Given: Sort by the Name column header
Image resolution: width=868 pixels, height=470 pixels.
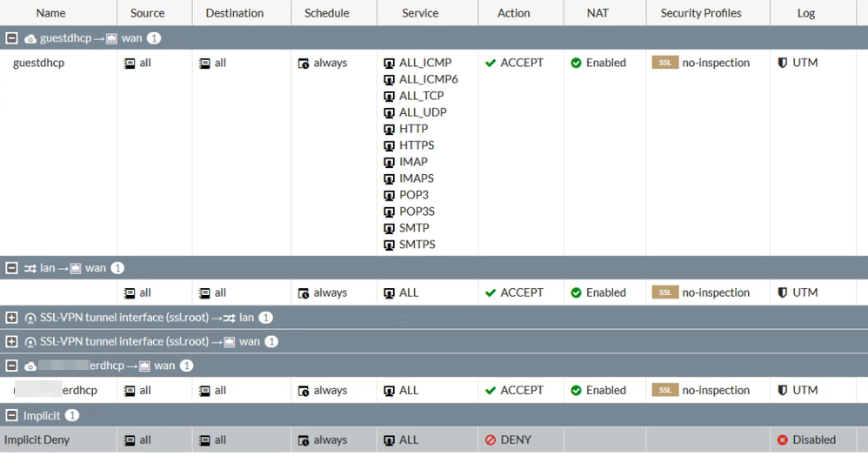Looking at the screenshot, I should pos(51,13).
